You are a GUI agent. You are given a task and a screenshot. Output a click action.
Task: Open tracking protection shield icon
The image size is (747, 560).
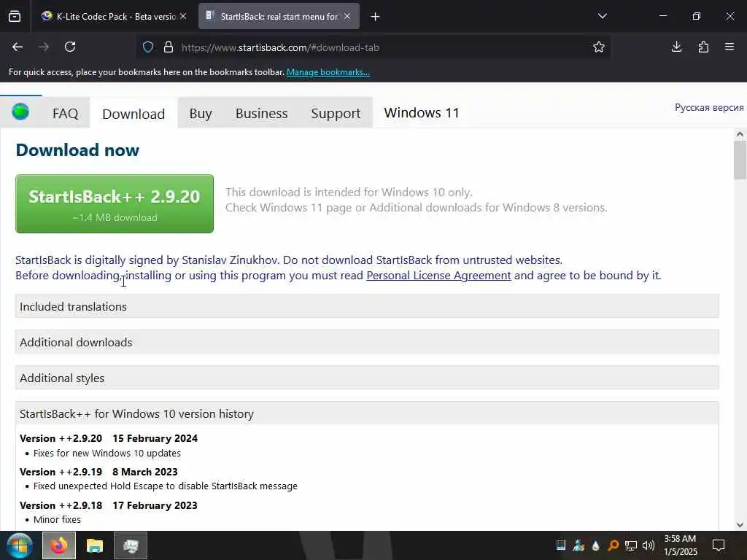[148, 47]
